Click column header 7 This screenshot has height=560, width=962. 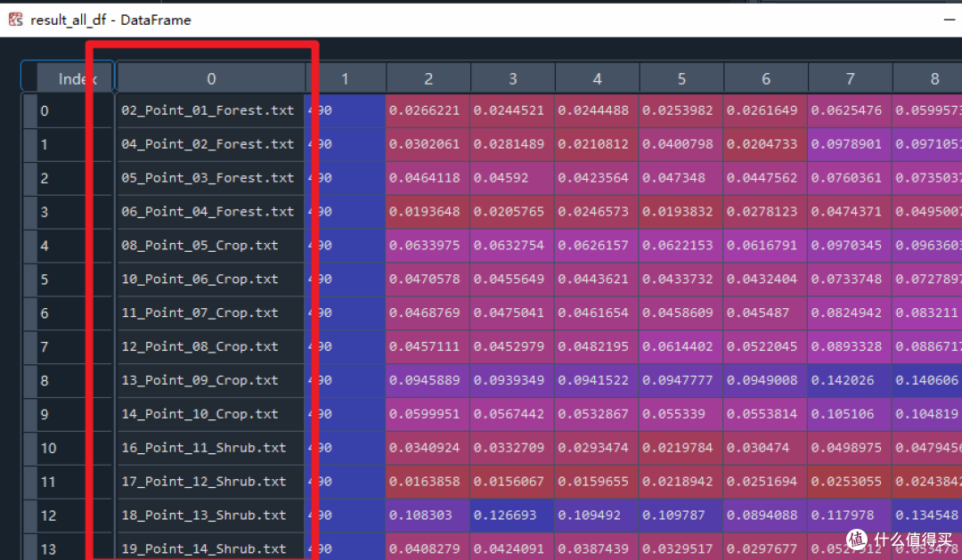coord(851,79)
